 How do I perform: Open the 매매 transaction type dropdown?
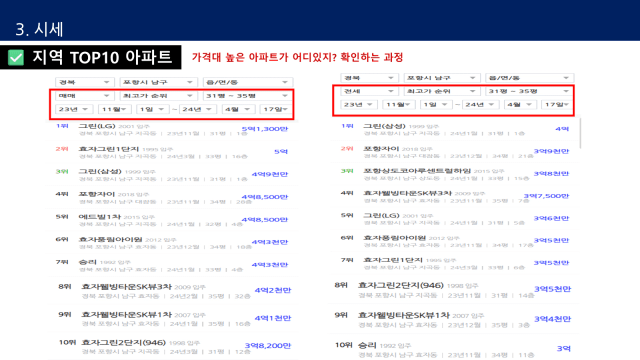tap(84, 96)
